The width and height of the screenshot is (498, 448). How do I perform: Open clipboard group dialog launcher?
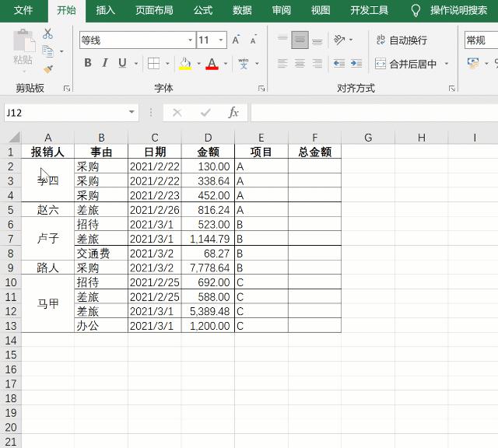(67, 88)
